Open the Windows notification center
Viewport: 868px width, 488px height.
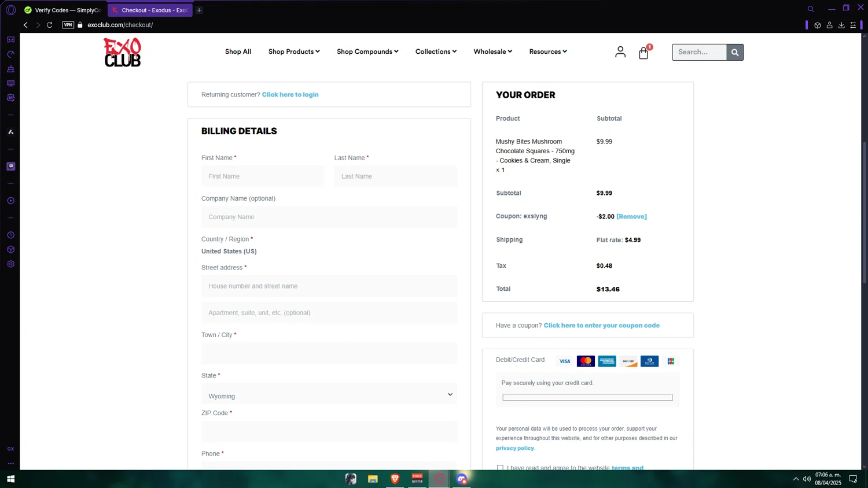pyautogui.click(x=853, y=479)
